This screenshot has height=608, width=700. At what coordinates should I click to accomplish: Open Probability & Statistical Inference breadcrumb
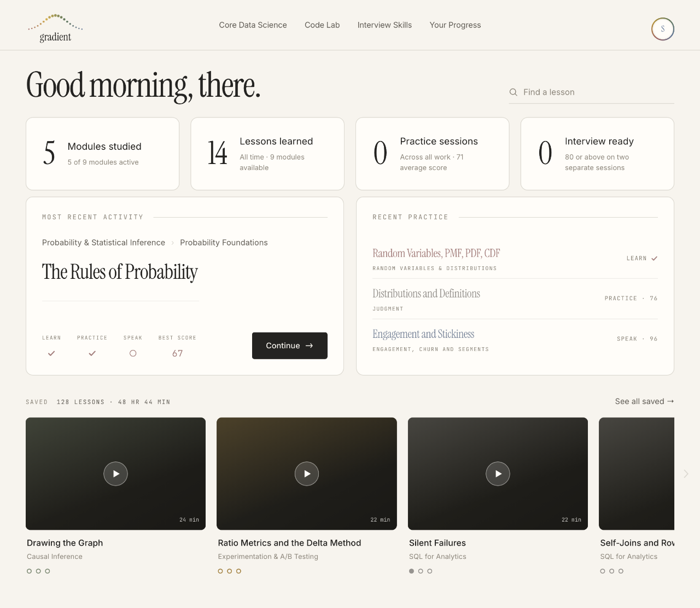(103, 243)
